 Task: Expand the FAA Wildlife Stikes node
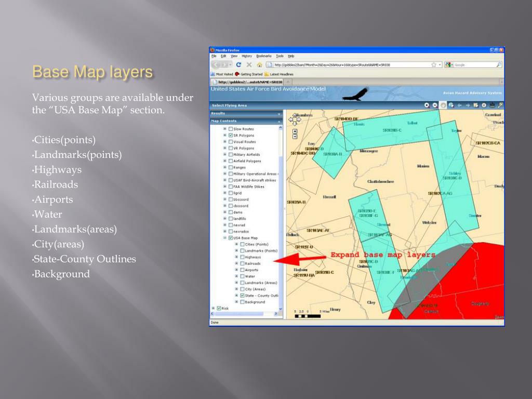coord(224,187)
